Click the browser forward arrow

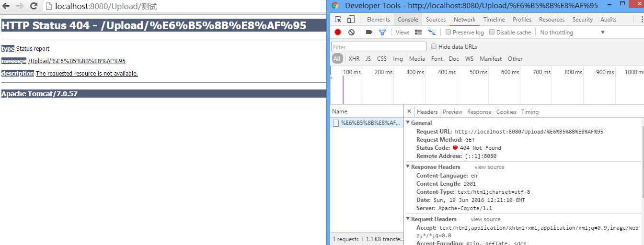point(20,6)
